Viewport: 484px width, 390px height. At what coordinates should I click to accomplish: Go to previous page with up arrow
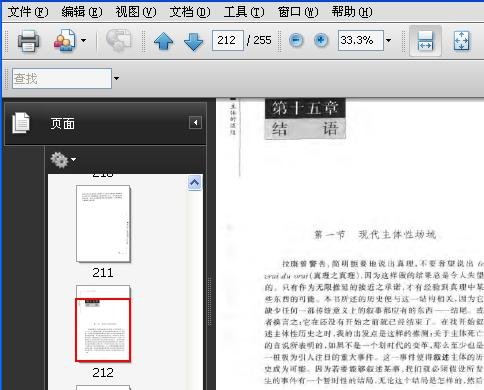(x=163, y=41)
